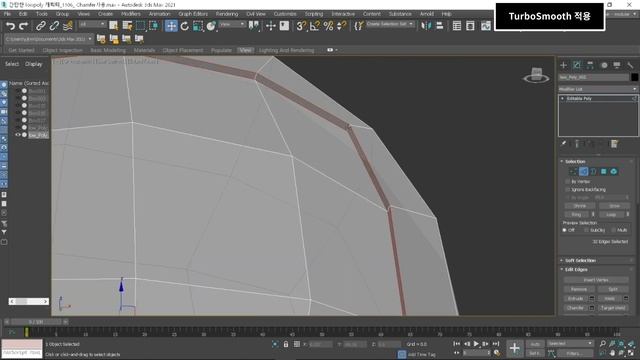640x360 pixels.
Task: Open the Modifier List dropdown
Action: tap(598, 89)
